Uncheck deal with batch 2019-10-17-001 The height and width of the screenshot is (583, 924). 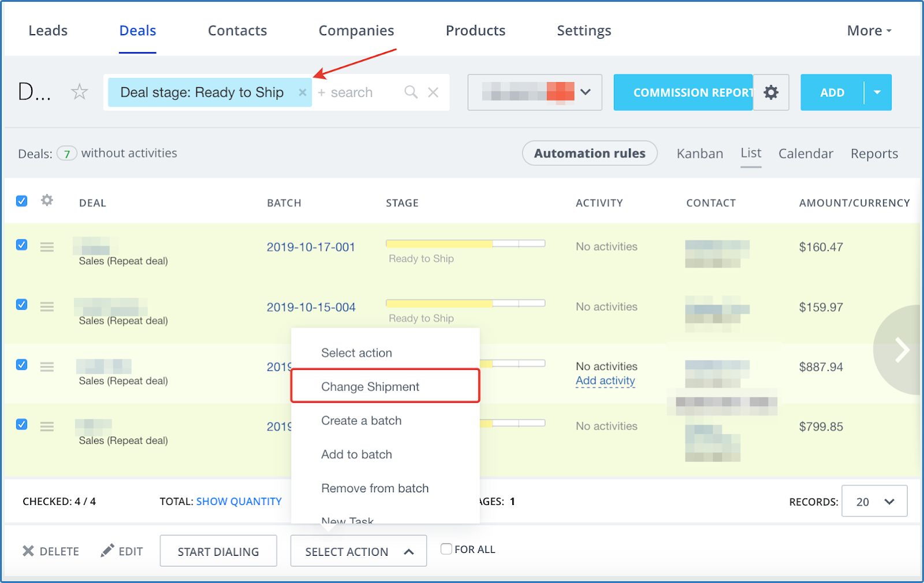coord(22,245)
